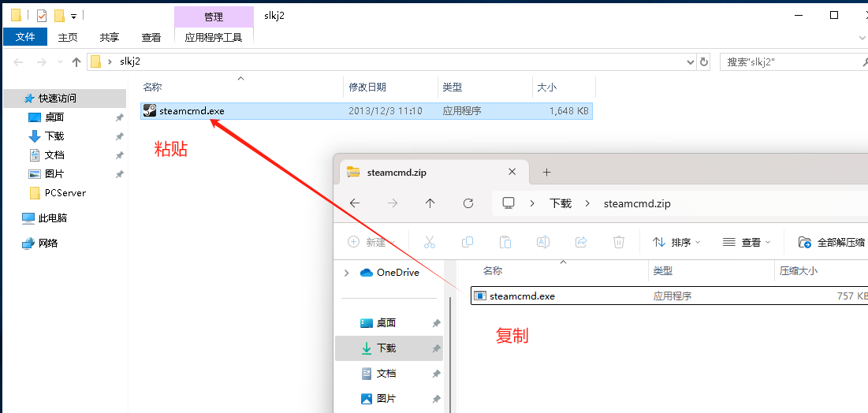Click the Paste clipboard icon

click(x=505, y=242)
